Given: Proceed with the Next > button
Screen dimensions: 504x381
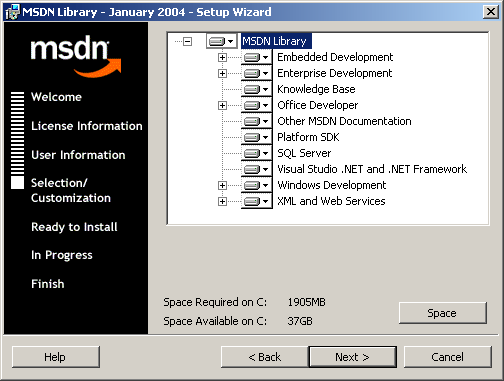Looking at the screenshot, I should tap(353, 357).
